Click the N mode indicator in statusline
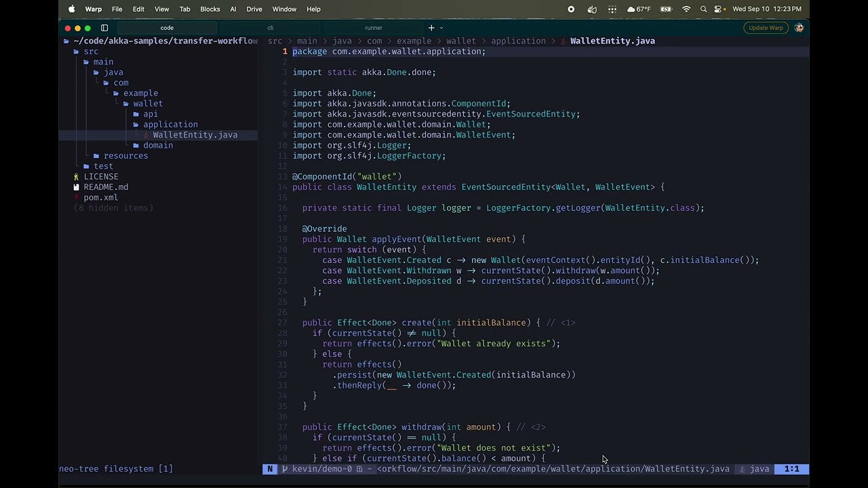This screenshot has width=868, height=488. click(x=270, y=469)
